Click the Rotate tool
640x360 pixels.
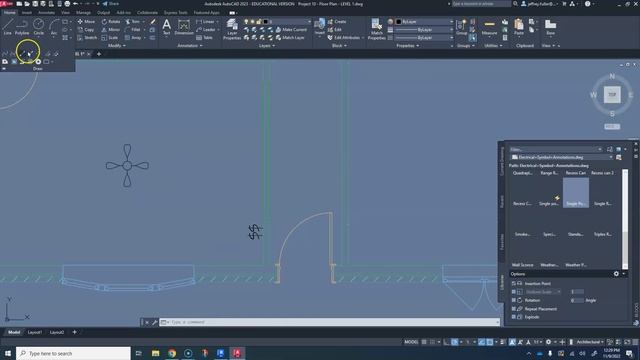[111, 21]
